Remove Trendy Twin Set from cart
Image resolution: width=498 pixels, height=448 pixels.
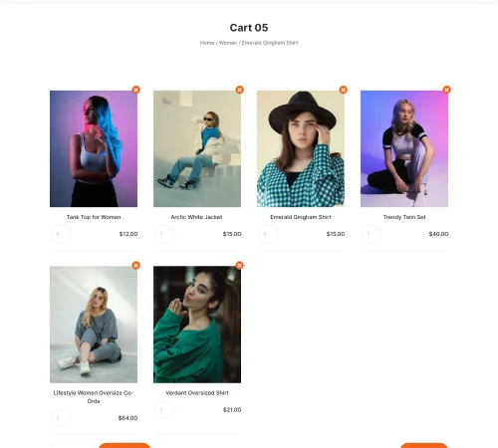(x=446, y=90)
